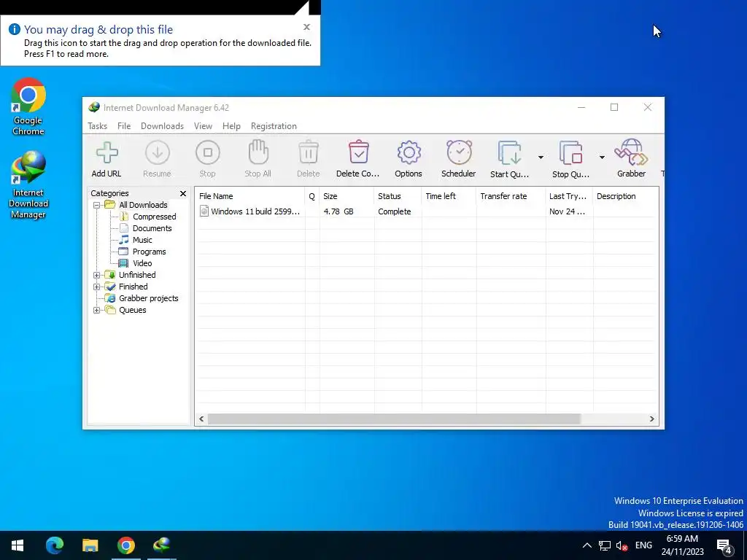Viewport: 747px width, 560px height.
Task: Click the horizontal scrollbar left arrow
Action: 201,419
